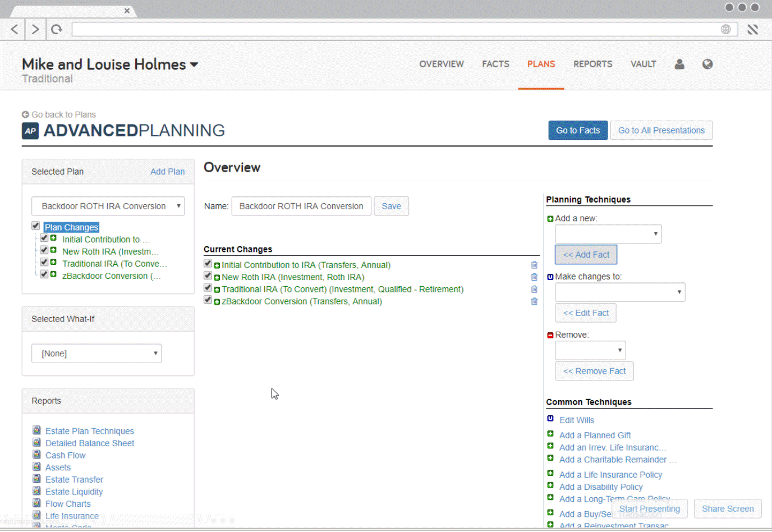
Task: Open the Add a Charitable Remainder link
Action: pos(618,460)
